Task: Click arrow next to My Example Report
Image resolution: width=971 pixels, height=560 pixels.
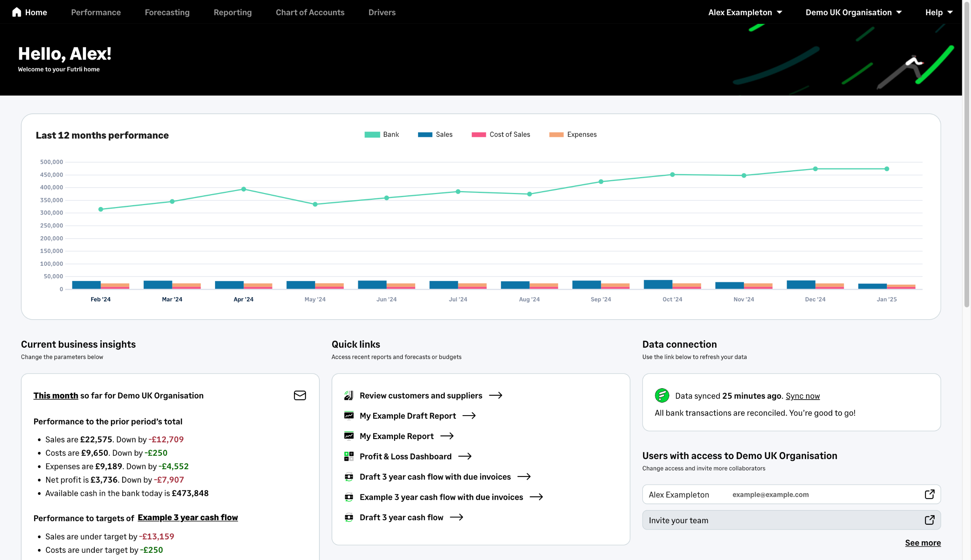Action: [x=447, y=436]
